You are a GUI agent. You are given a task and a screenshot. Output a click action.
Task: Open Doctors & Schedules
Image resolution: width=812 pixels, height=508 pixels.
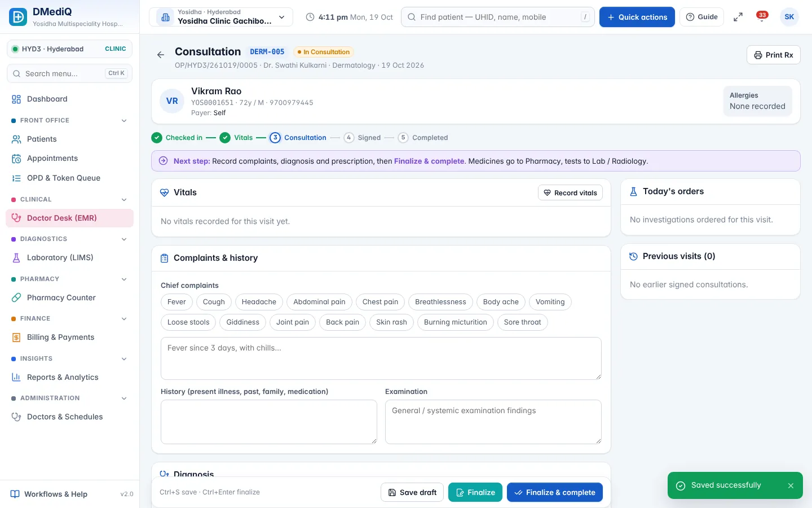(69, 417)
